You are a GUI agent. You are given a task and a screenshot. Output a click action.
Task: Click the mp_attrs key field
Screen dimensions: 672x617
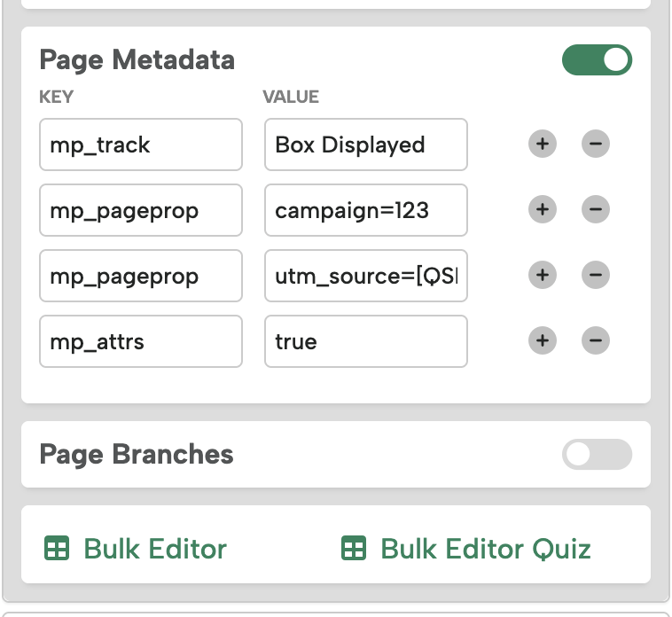pos(140,341)
